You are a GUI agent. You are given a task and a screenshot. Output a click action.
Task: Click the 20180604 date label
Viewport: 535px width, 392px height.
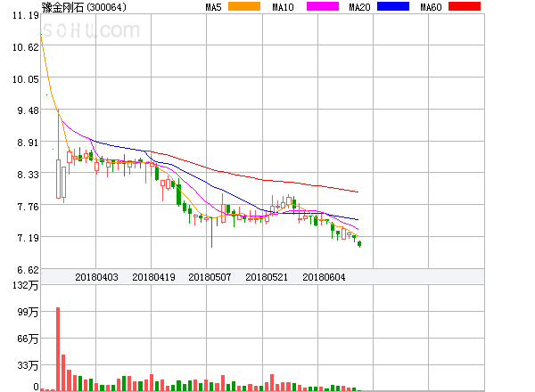pyautogui.click(x=324, y=277)
